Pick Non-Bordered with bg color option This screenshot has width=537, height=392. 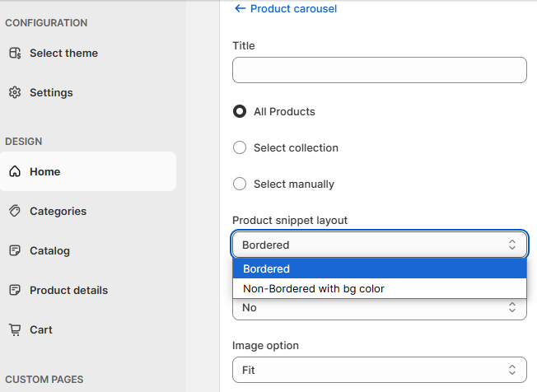tap(380, 288)
